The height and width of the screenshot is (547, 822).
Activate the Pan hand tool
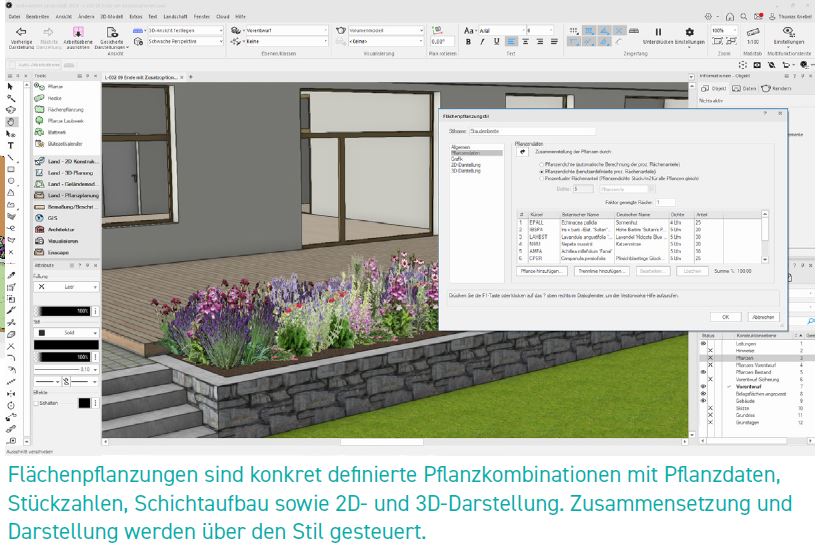[11, 122]
